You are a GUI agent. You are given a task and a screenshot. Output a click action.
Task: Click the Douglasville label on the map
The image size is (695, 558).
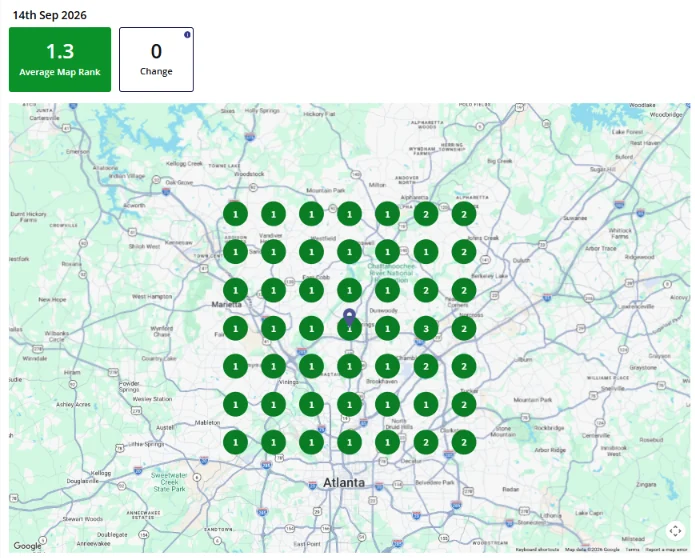(83, 481)
